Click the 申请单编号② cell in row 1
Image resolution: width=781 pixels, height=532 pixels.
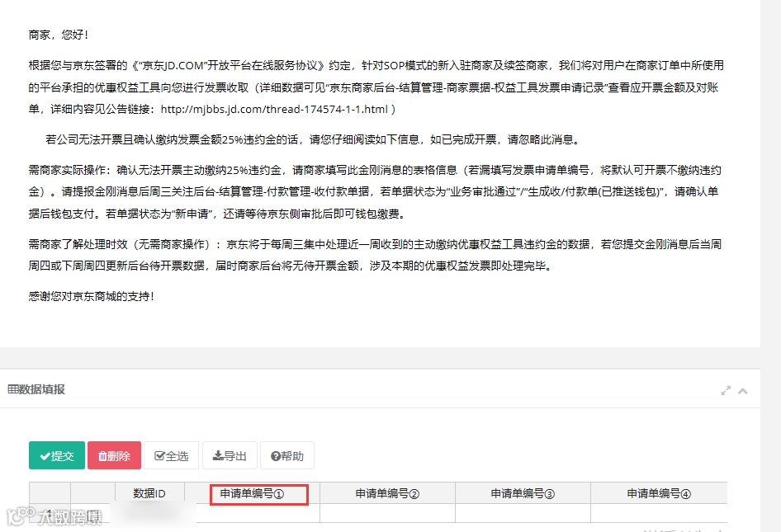pyautogui.click(x=387, y=513)
